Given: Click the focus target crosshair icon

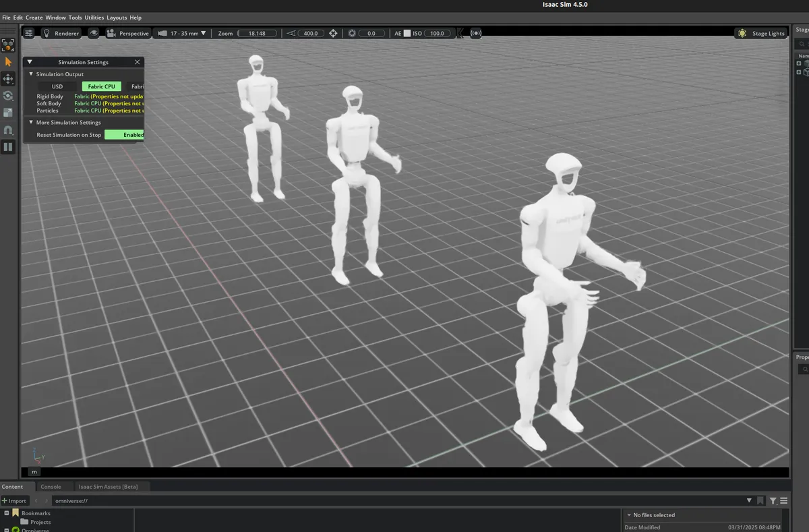Looking at the screenshot, I should point(333,33).
